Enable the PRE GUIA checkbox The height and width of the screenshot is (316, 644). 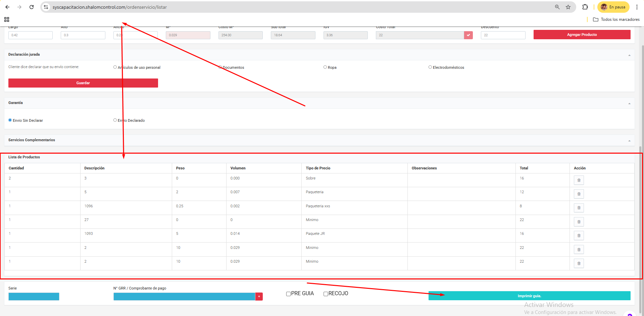coord(288,294)
